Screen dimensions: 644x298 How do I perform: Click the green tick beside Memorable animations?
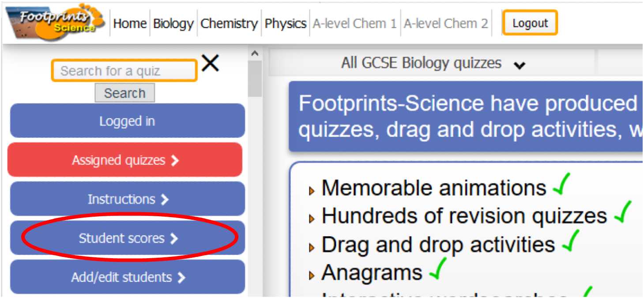[x=561, y=185]
